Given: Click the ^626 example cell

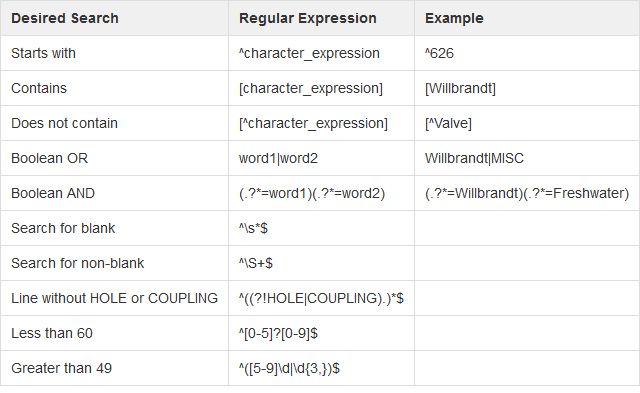Looking at the screenshot, I should (x=439, y=53).
